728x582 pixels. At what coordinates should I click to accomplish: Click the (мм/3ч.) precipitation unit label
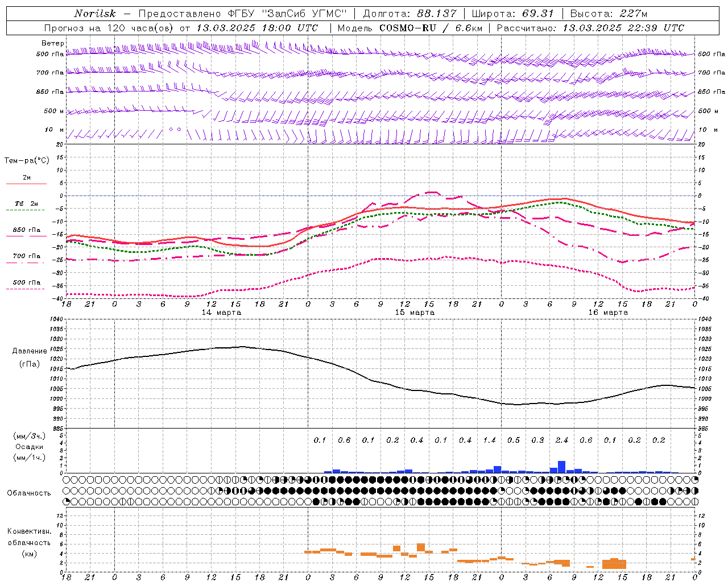point(30,436)
